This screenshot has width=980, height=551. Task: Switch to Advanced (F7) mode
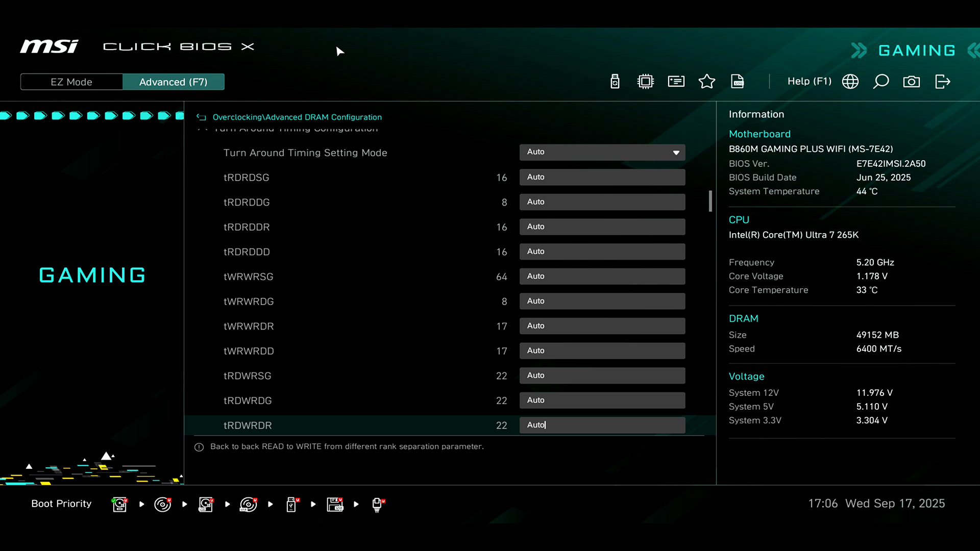pyautogui.click(x=173, y=82)
